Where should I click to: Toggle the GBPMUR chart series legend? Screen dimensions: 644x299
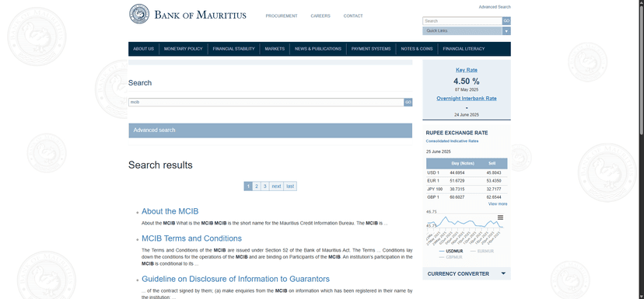click(451, 257)
